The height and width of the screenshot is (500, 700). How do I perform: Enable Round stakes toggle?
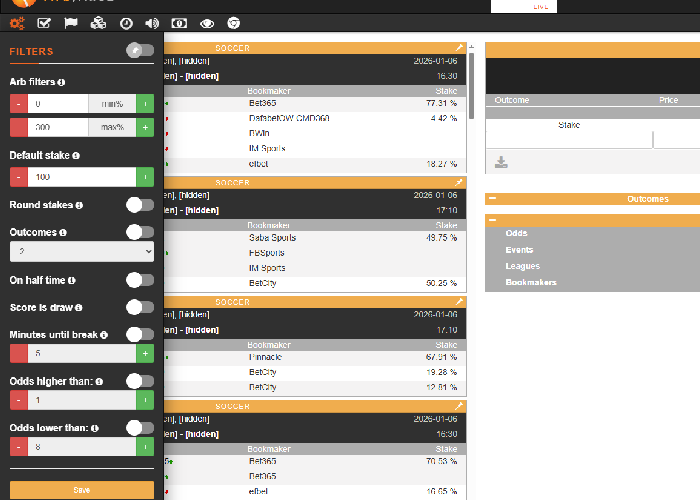click(x=140, y=205)
